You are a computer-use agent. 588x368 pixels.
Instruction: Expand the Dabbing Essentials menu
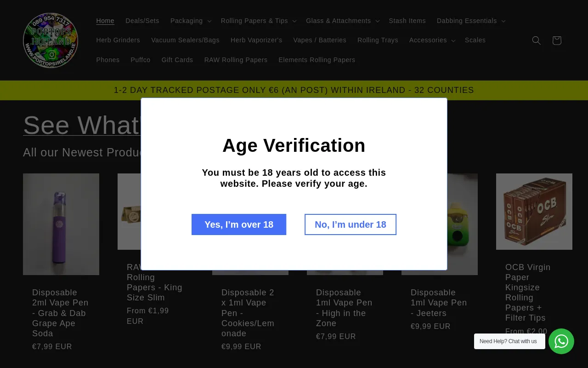pos(471,21)
